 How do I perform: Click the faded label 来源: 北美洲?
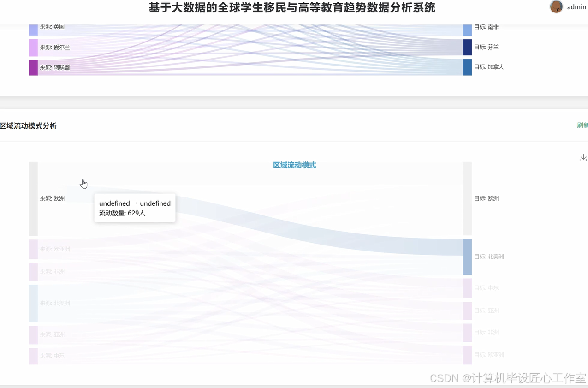[55, 304]
